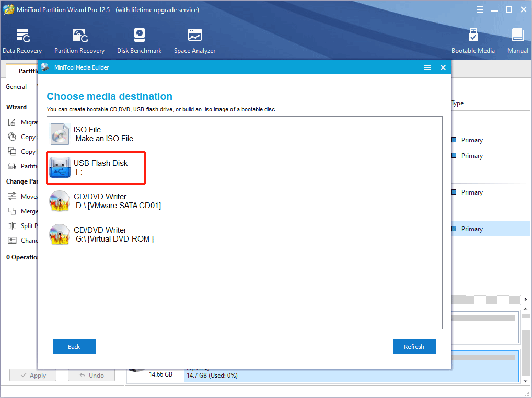The image size is (532, 398).
Task: Launch Partition Recovery from the toolbar
Action: (x=79, y=39)
